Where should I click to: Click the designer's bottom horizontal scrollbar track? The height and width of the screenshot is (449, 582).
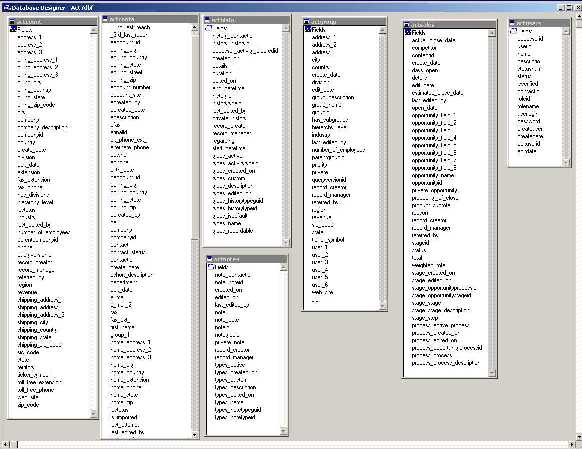click(x=293, y=444)
